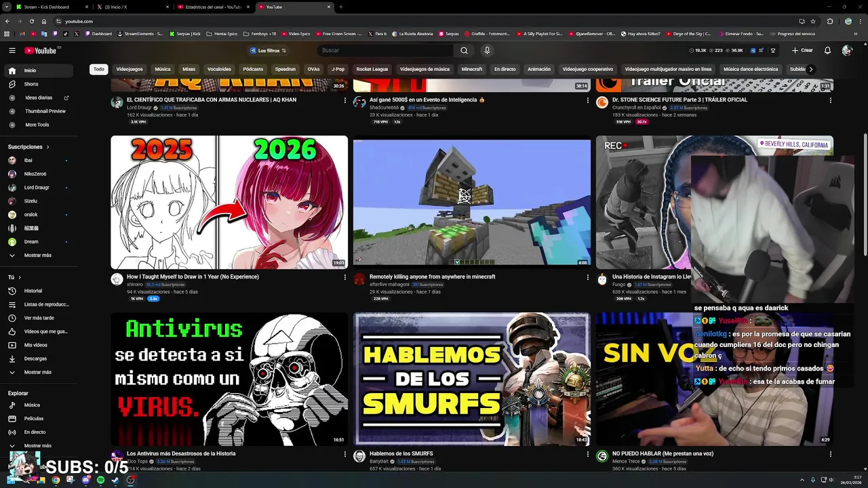Show more filter chips with right arrow
The width and height of the screenshot is (868, 488).
810,69
